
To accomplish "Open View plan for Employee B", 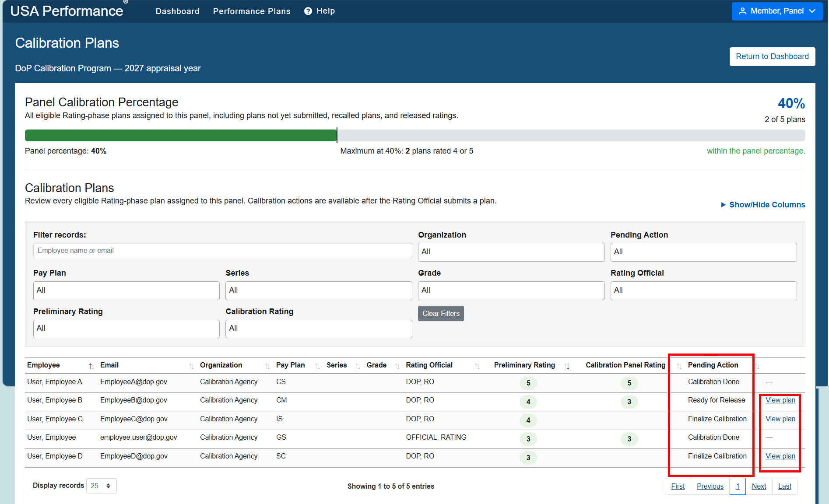I will 780,400.
